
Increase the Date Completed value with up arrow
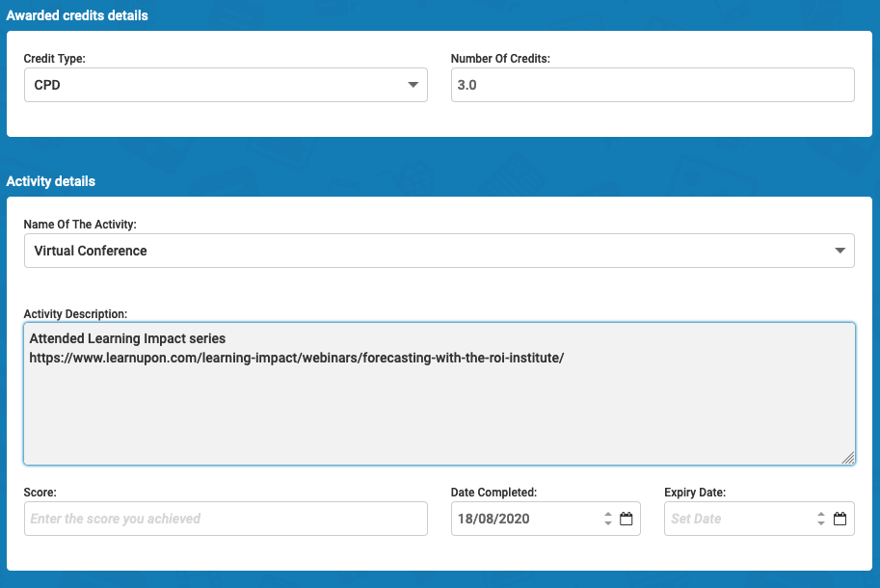[x=608, y=514]
